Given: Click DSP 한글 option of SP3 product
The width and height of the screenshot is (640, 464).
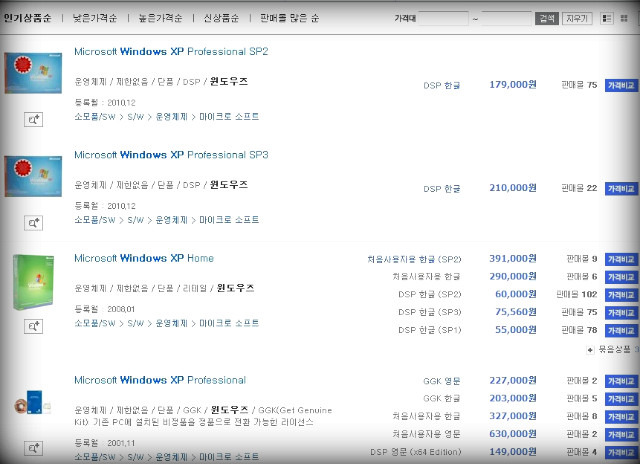Looking at the screenshot, I should [442, 189].
